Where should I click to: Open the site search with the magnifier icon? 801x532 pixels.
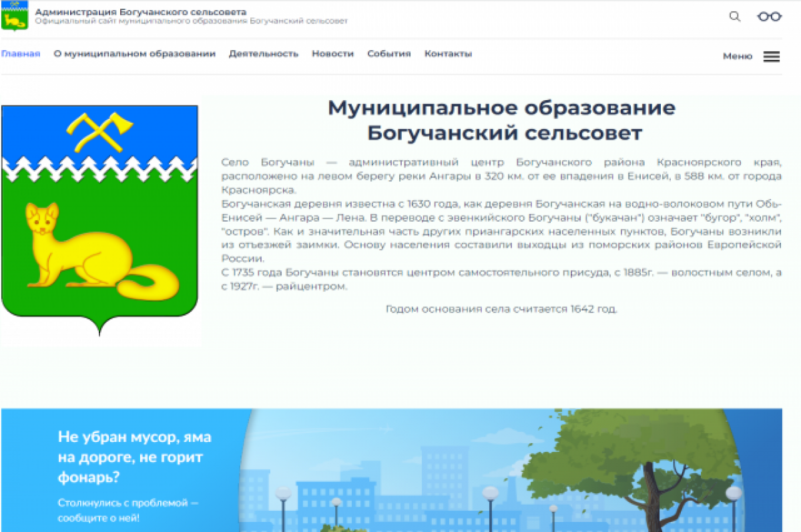click(x=736, y=17)
